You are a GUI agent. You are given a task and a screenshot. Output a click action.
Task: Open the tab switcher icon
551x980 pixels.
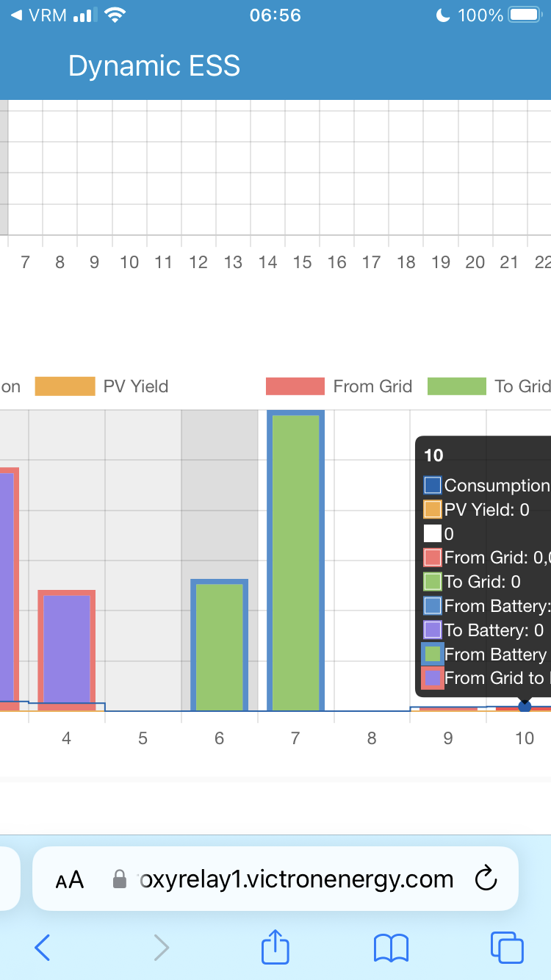506,948
